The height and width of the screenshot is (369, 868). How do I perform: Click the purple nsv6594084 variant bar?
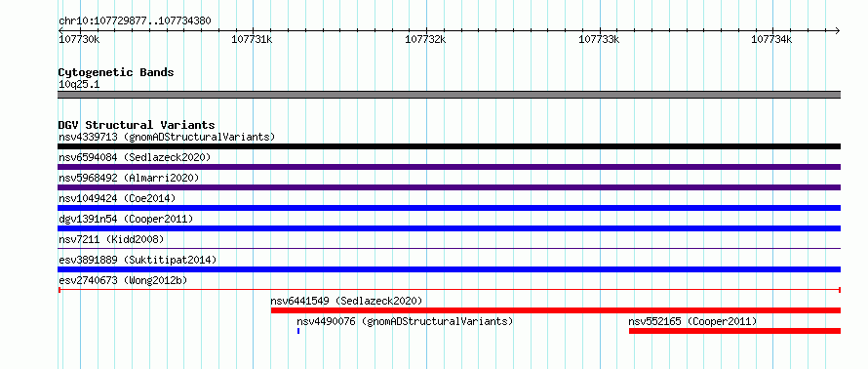(x=449, y=167)
